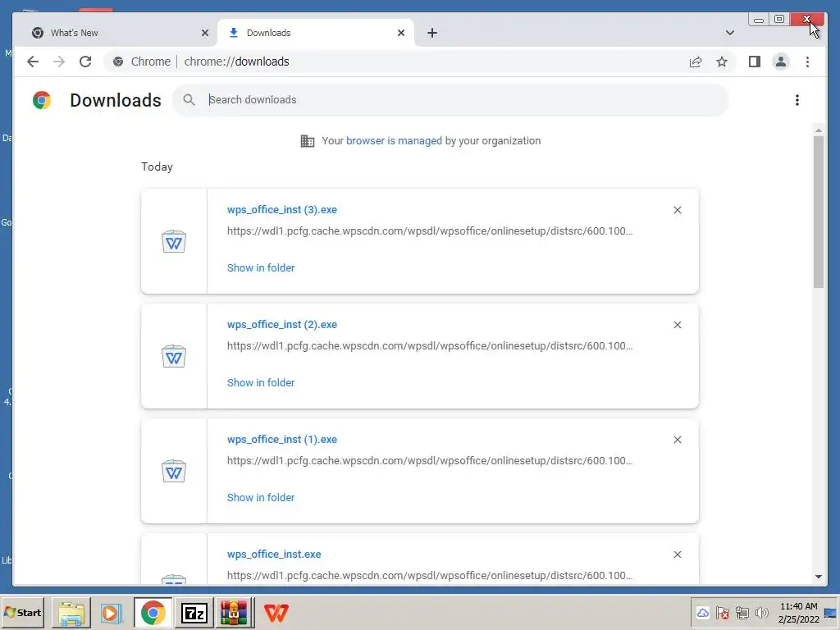Screen dimensions: 840x630
Task: Click the Chrome logo next to Downloads
Action: 42,100
